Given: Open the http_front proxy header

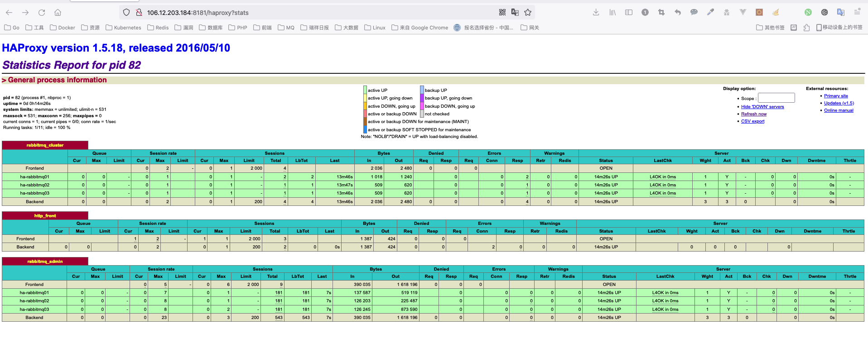Looking at the screenshot, I should click(x=45, y=216).
